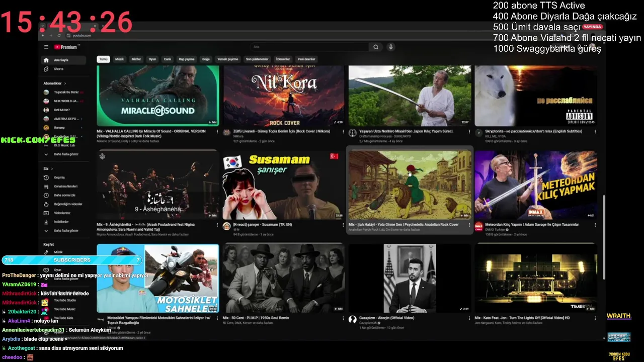644x362 pixels.
Task: Open Geçmiş history icon
Action: point(46,177)
